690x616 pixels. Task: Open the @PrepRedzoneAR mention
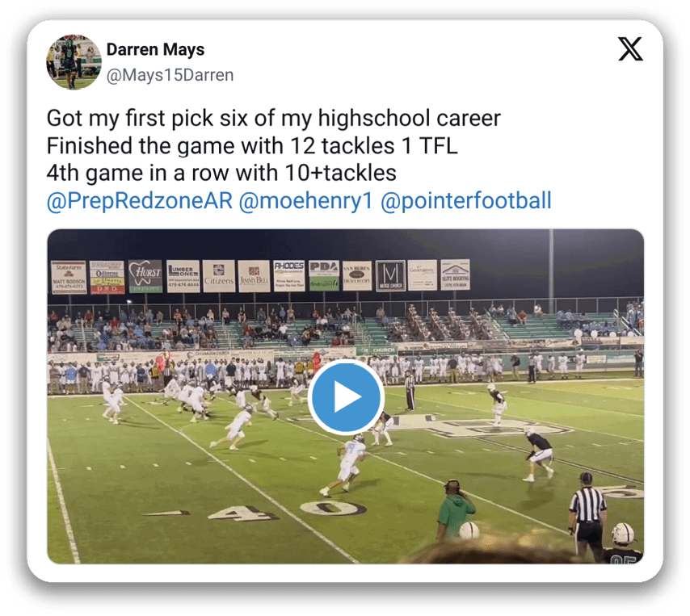140,200
